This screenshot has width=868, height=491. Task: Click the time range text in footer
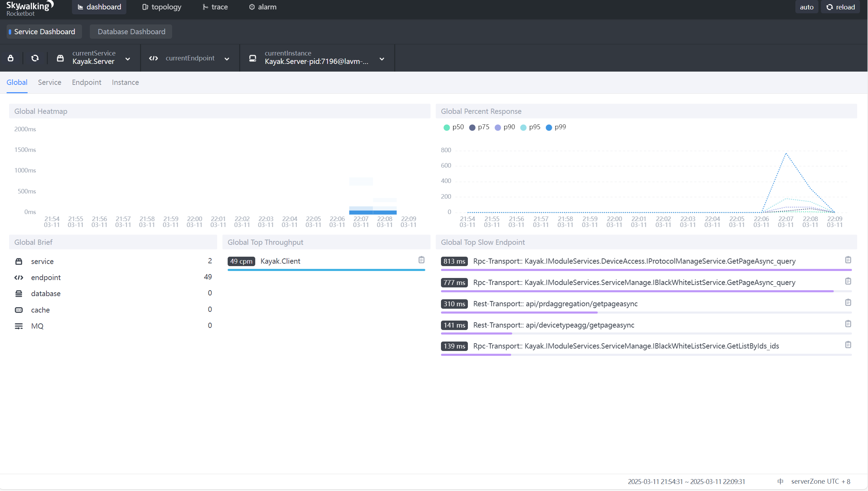click(x=686, y=481)
